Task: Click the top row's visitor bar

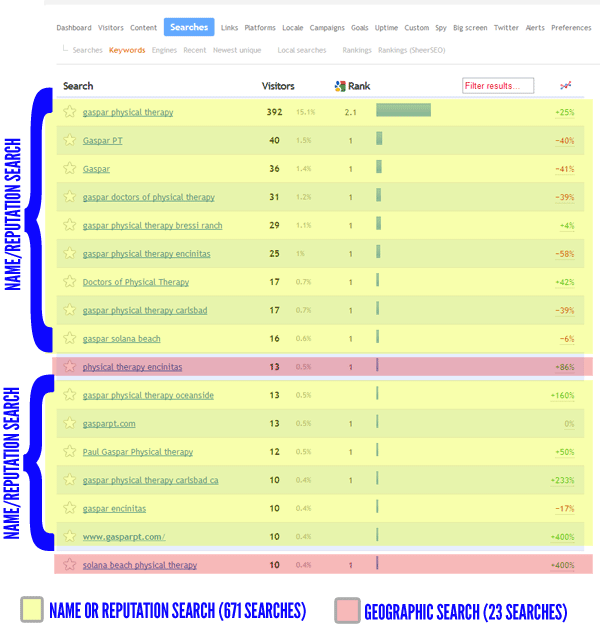Action: (403, 110)
